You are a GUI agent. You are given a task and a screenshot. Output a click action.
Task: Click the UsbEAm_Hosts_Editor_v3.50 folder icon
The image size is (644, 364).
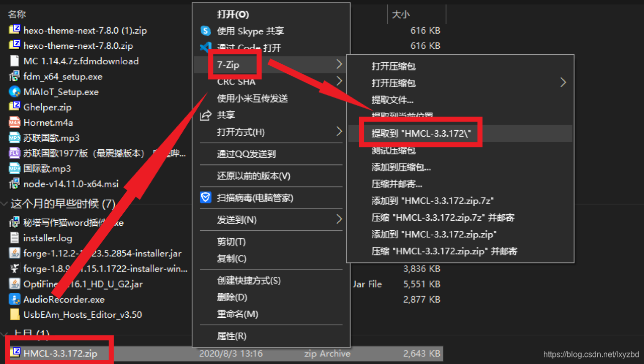point(15,315)
